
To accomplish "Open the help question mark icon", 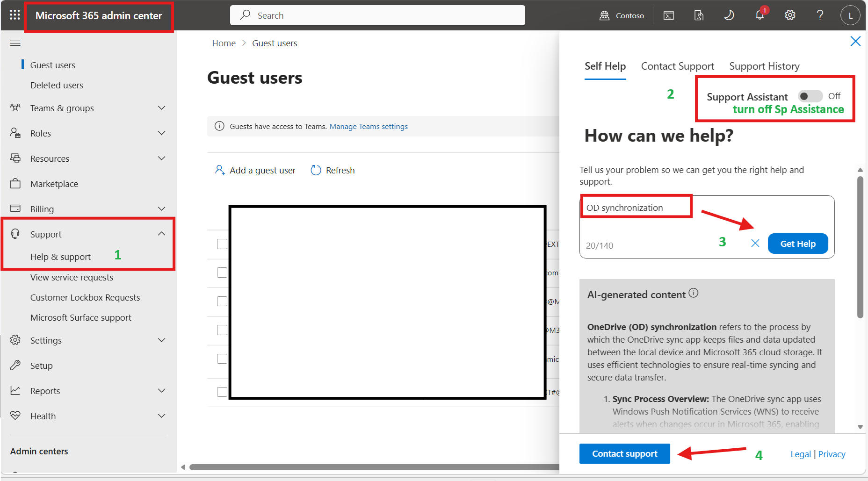I will (820, 15).
